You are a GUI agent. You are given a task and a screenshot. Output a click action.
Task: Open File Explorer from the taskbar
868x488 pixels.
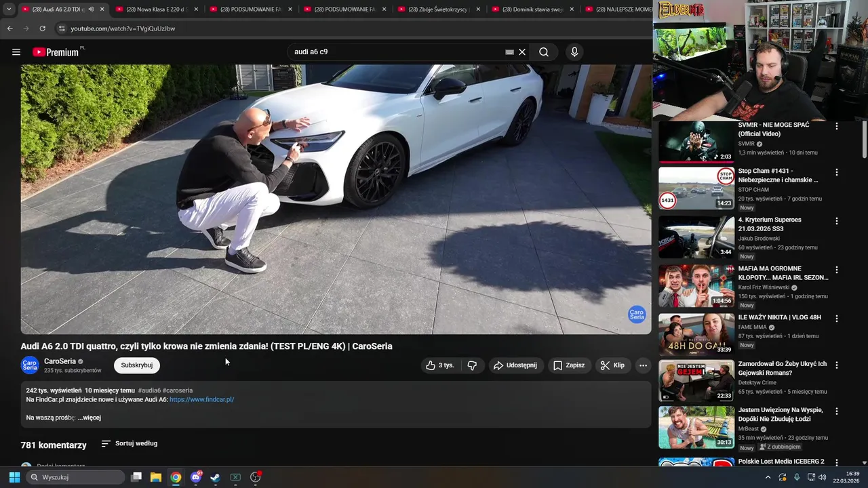coord(156,477)
